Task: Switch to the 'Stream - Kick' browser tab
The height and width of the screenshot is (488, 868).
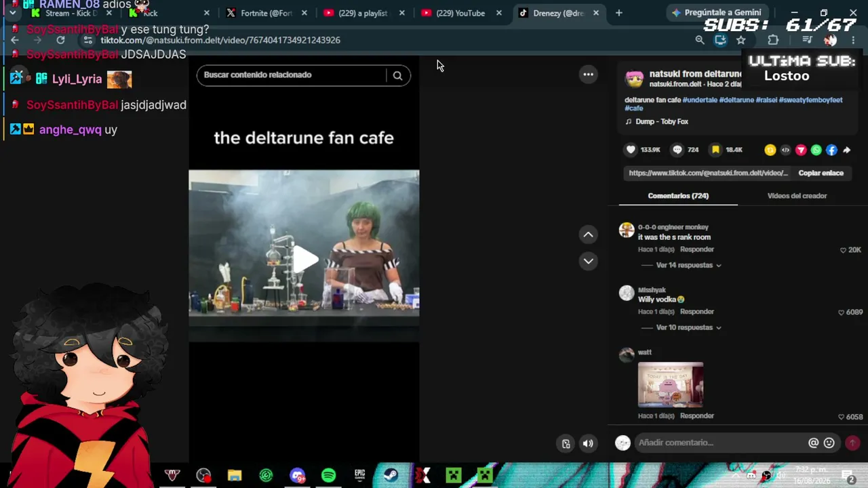Action: (x=66, y=13)
